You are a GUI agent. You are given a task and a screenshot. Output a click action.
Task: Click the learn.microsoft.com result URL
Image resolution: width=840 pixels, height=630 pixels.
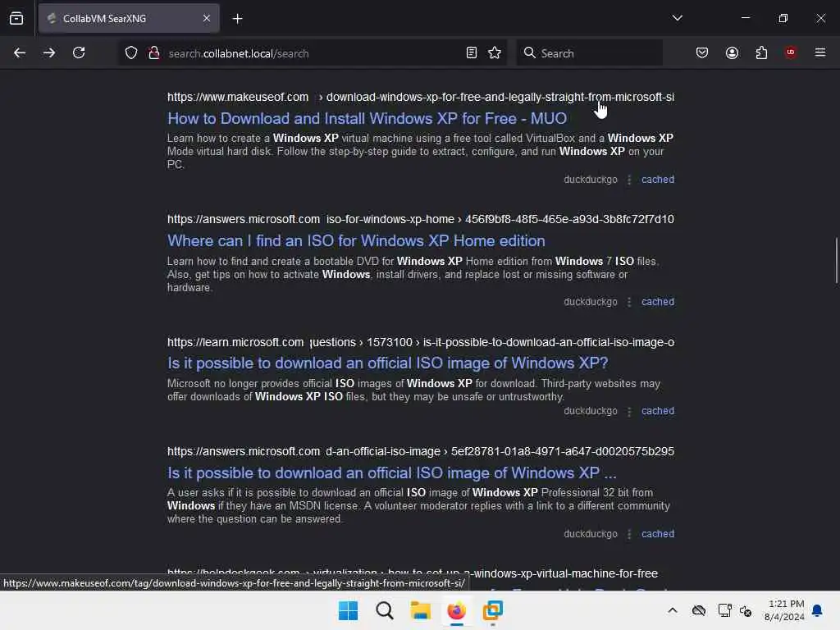click(x=421, y=342)
